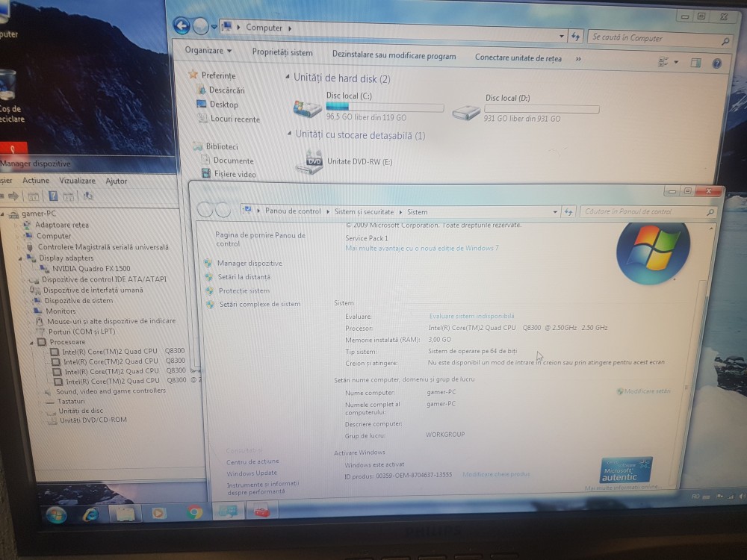The image size is (747, 560).
Task: Open the Disc local (D:) drive icon
Action: point(466,113)
